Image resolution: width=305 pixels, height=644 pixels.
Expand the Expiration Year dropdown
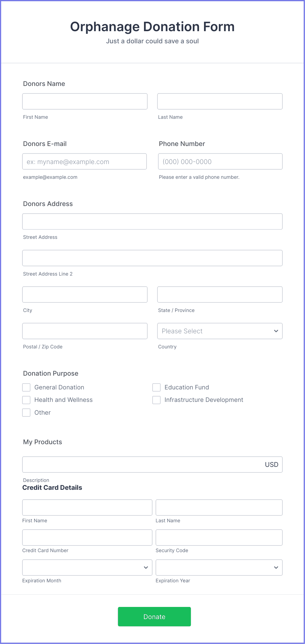tap(219, 568)
